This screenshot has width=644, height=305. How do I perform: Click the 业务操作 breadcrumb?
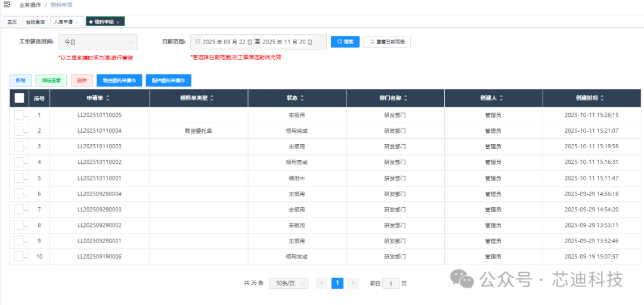tap(30, 5)
